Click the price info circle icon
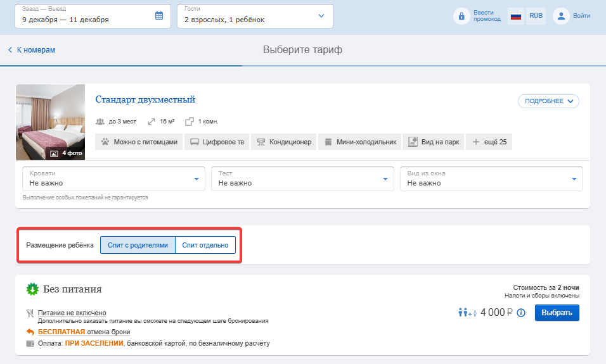 [521, 313]
